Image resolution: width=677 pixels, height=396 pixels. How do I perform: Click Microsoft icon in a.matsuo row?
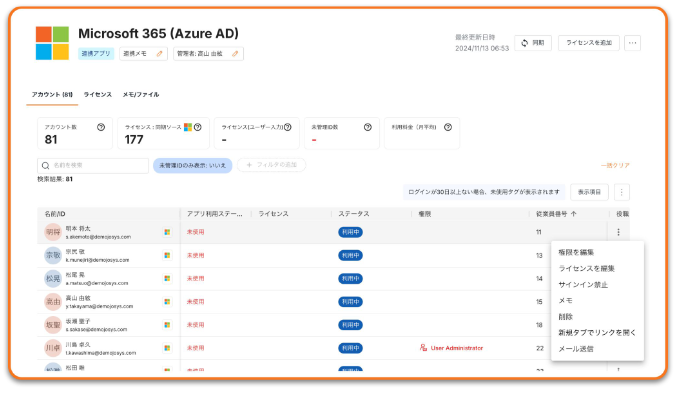point(167,279)
